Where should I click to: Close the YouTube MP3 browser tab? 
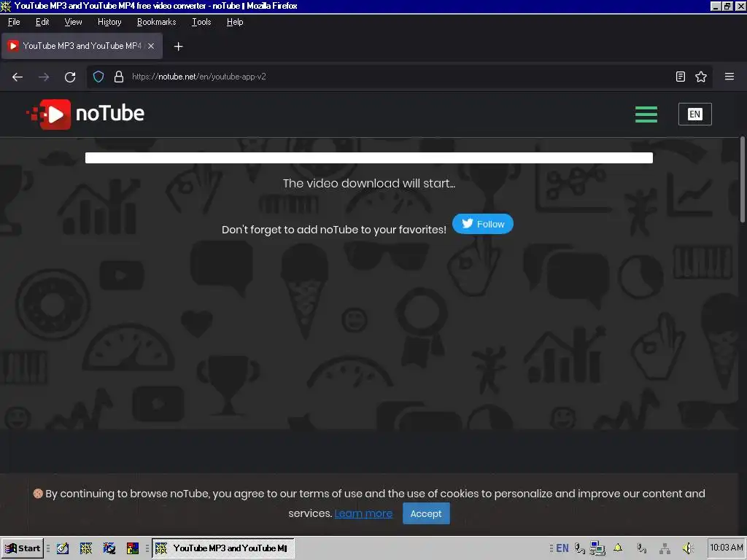[151, 46]
